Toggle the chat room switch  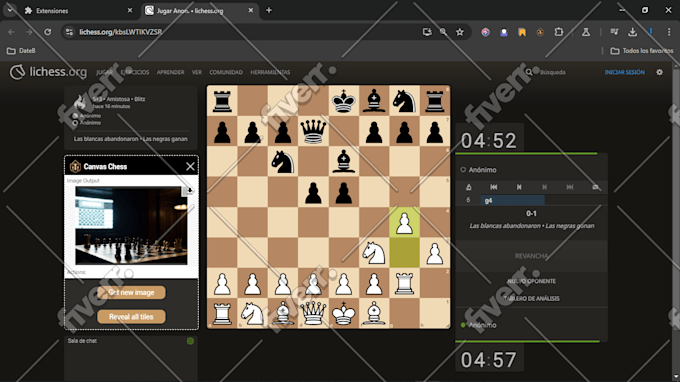[x=190, y=341]
